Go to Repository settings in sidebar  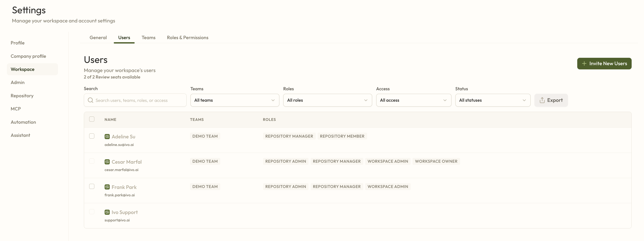pyautogui.click(x=22, y=96)
